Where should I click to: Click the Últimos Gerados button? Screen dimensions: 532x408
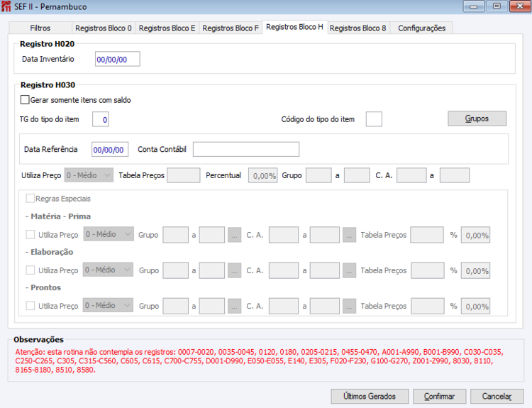coord(370,396)
